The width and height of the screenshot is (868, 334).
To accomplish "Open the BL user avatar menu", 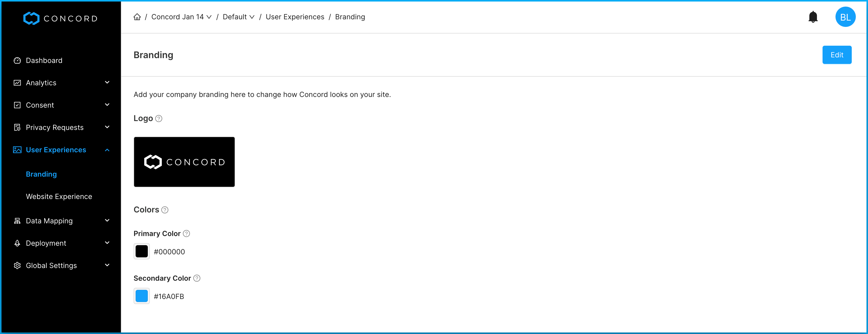I will [x=845, y=17].
